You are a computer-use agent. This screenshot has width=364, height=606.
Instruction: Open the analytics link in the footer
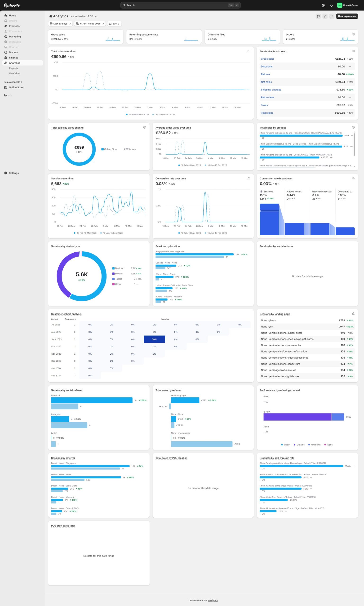coord(213,600)
